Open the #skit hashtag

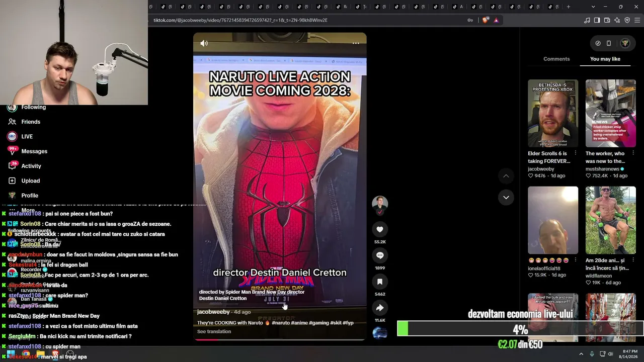336,323
